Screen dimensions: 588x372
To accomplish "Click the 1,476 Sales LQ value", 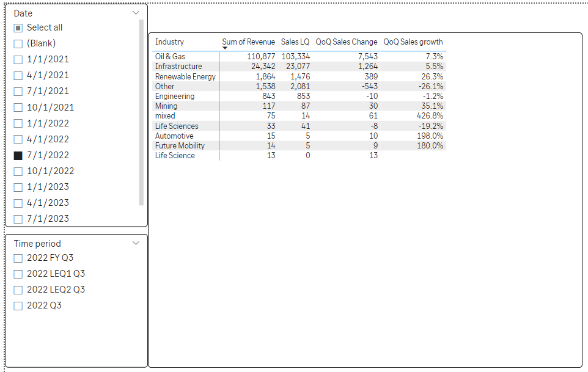I will (300, 76).
